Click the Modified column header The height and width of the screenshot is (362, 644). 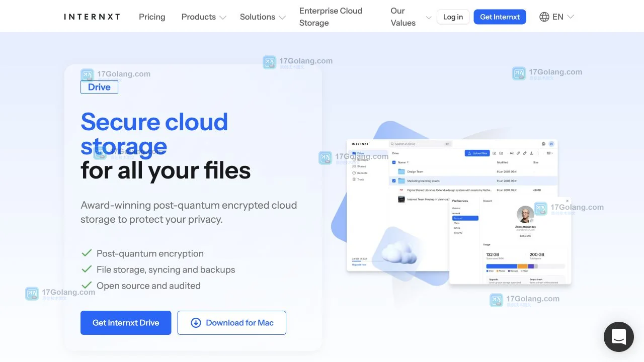pyautogui.click(x=503, y=162)
